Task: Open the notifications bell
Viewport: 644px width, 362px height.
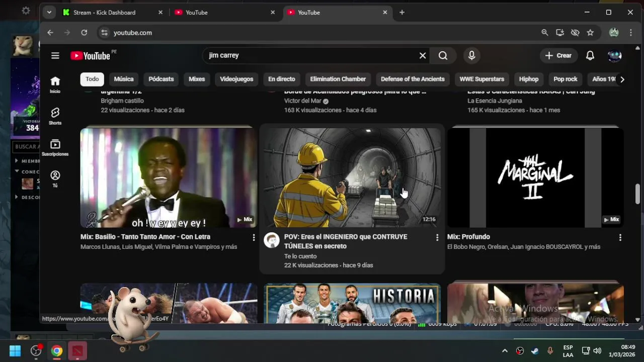Action: tap(590, 56)
